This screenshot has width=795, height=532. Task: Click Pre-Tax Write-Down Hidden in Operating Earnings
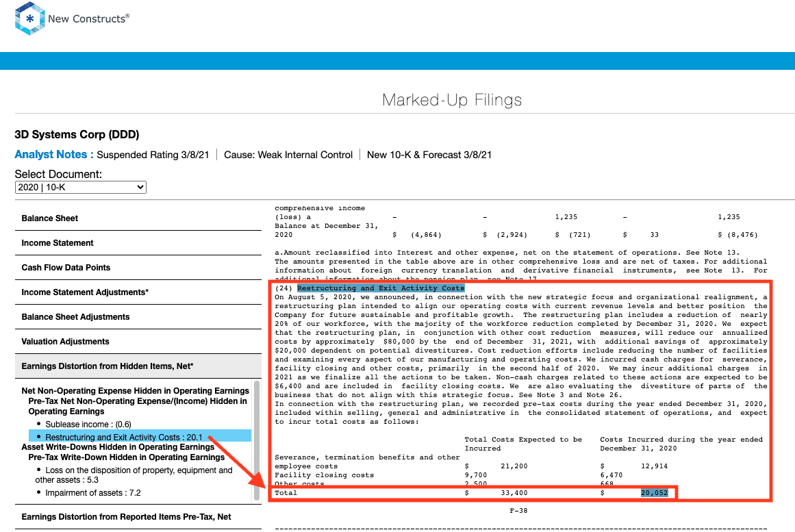[126, 457]
